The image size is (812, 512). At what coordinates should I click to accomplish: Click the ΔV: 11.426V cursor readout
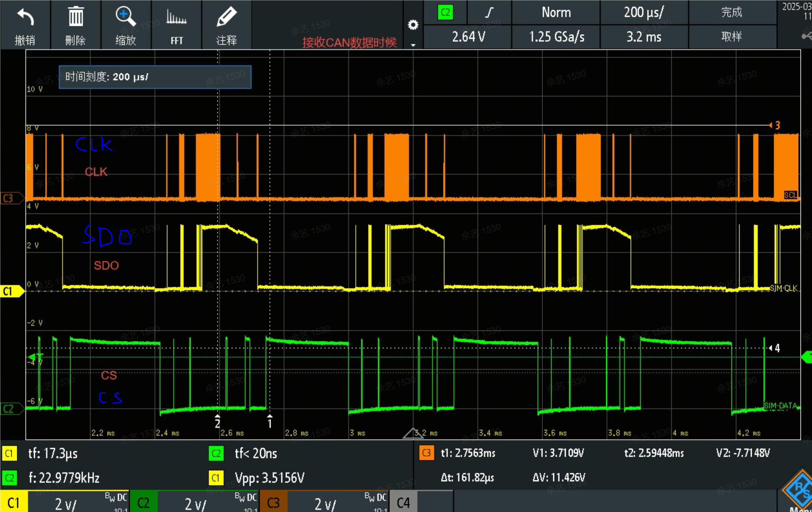[x=559, y=478]
